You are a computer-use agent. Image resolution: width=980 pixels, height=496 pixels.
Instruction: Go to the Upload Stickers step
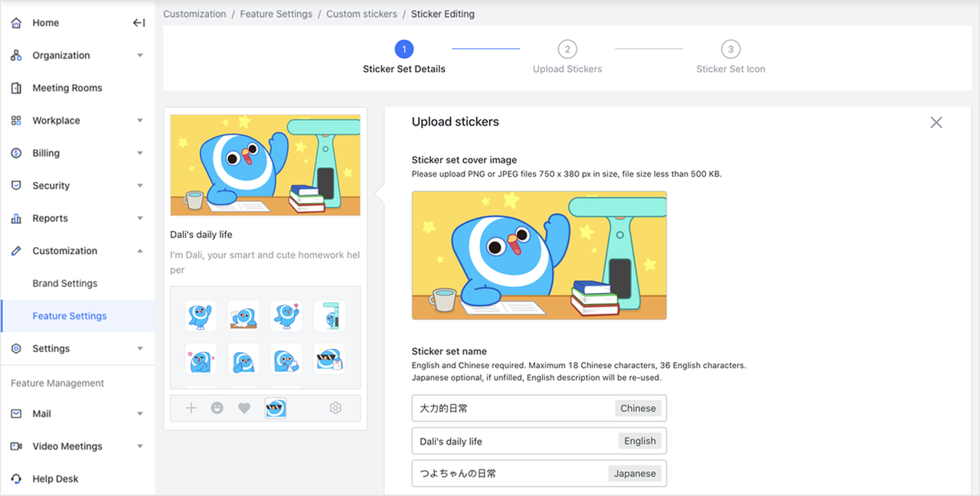(567, 48)
